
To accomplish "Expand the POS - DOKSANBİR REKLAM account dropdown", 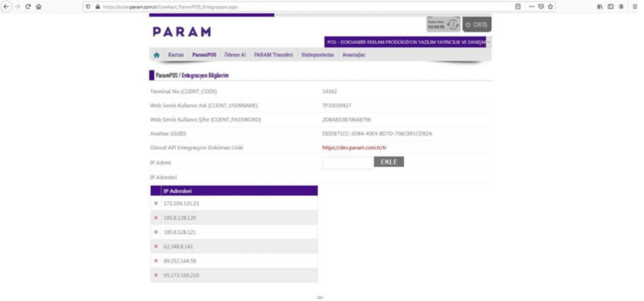I will point(407,42).
